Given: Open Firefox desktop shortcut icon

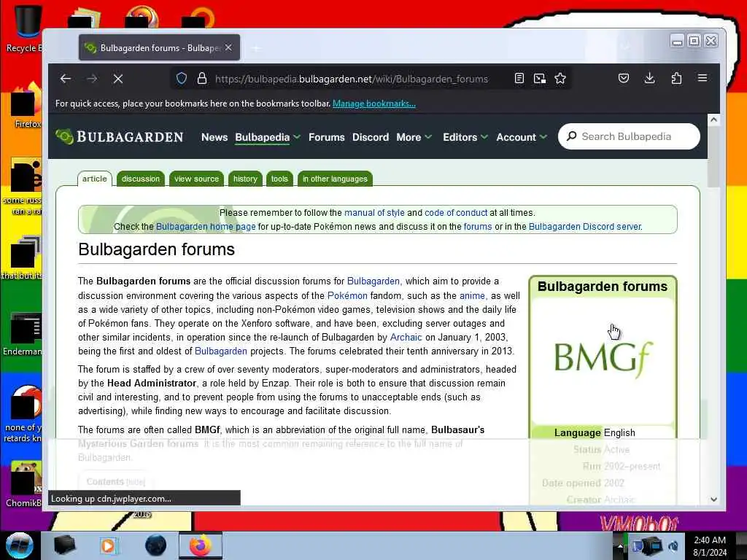Looking at the screenshot, I should (26, 106).
